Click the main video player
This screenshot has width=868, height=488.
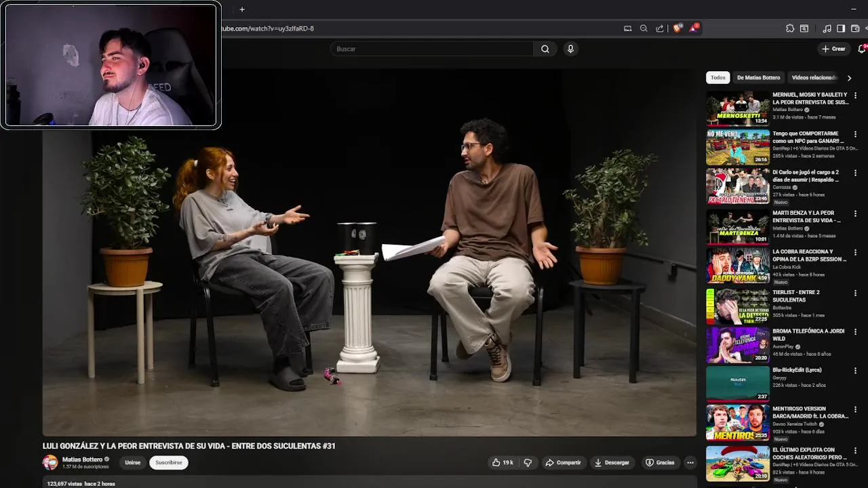click(x=370, y=252)
